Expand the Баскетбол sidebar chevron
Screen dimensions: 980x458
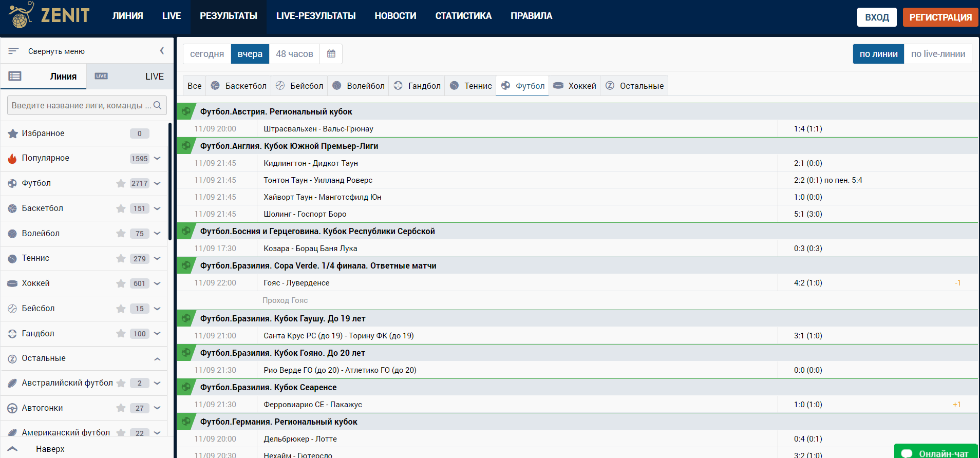tap(157, 208)
